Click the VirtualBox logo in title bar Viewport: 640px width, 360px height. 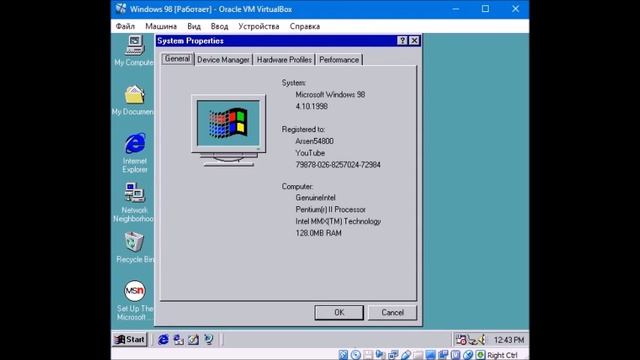point(121,9)
